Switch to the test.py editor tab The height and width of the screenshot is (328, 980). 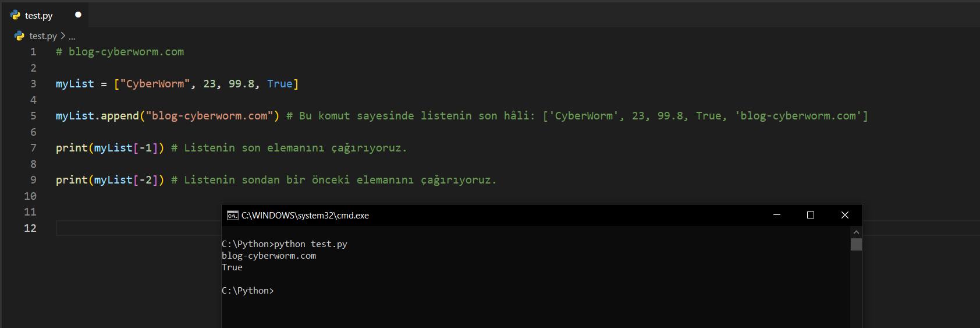pos(39,16)
